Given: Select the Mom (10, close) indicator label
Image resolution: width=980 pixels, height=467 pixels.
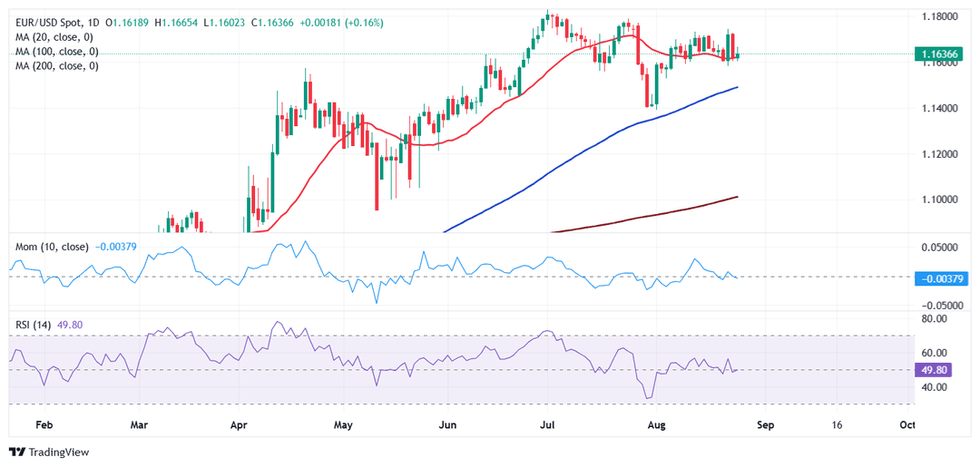Looking at the screenshot, I should pyautogui.click(x=50, y=247).
